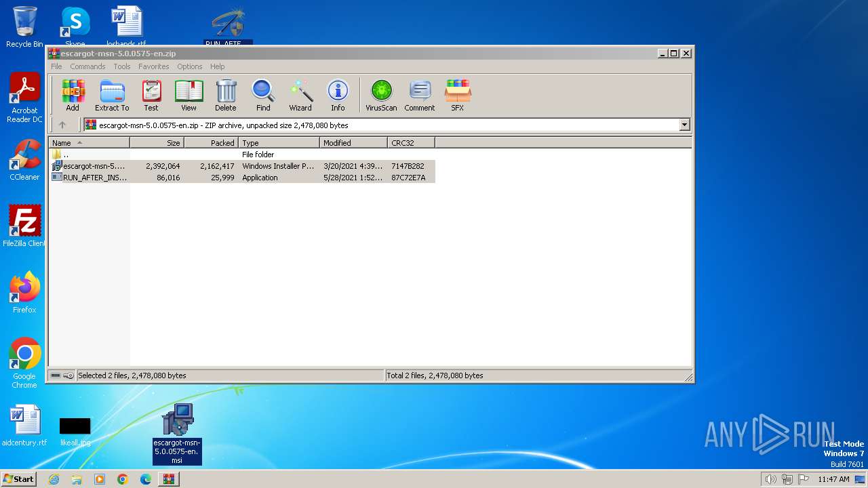
Task: Open the media player icon in taskbar
Action: [x=100, y=479]
